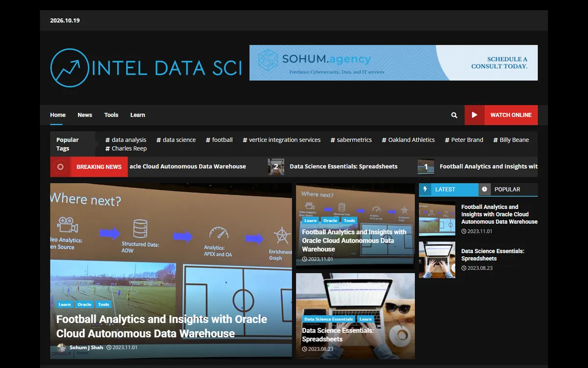Switch to the Popular tab
This screenshot has height=368, width=588.
pos(508,189)
